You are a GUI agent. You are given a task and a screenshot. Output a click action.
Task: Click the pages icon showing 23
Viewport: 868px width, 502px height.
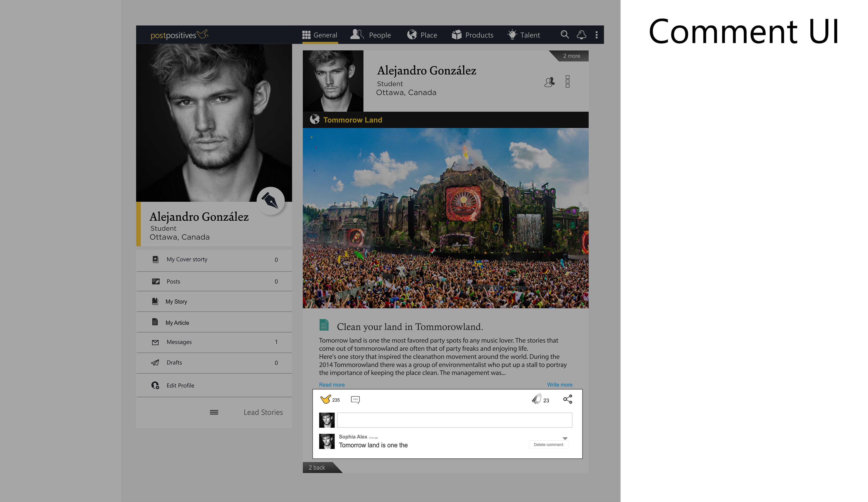point(537,399)
